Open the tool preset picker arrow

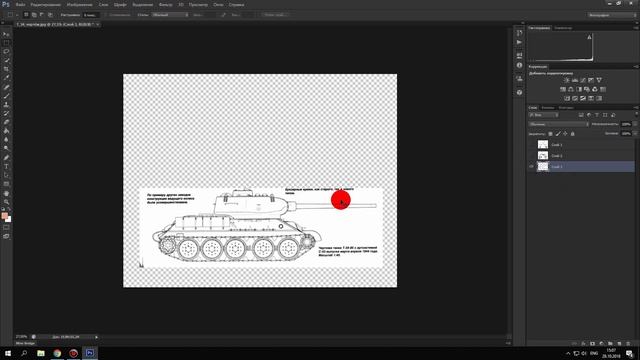coord(17,15)
